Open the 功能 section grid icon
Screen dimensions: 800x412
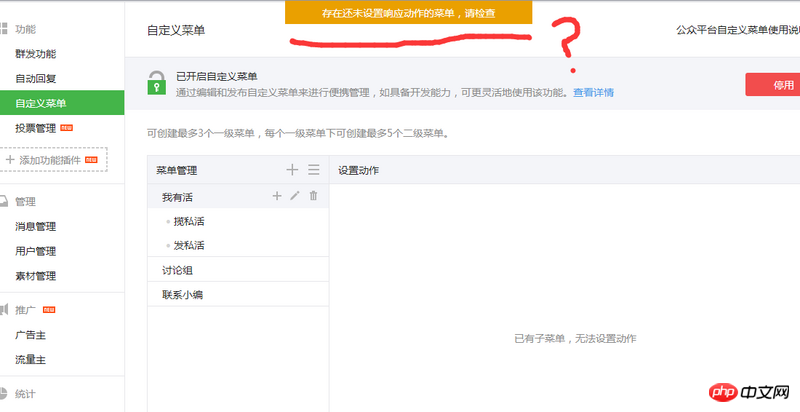tap(4, 29)
